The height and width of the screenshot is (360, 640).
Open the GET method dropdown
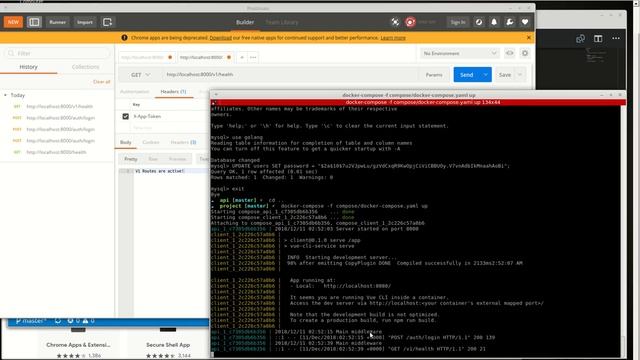tap(140, 75)
